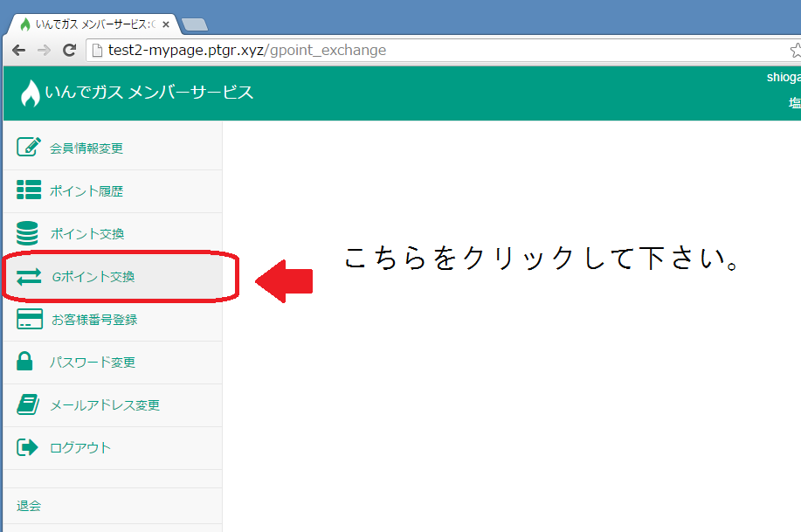Viewport: 801px width, 532px height.
Task: Select ポイント履歴 in the sidebar
Action: click(x=86, y=191)
